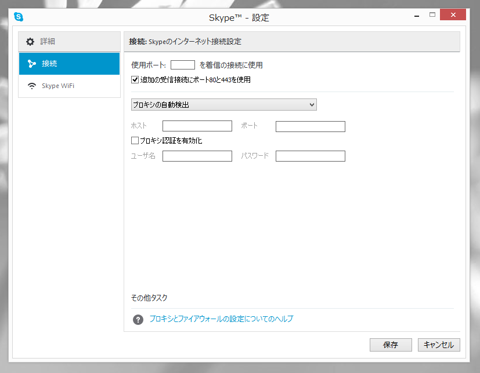Click the WiFi icon beside Skype WiFi
This screenshot has height=373, width=480.
[x=32, y=86]
